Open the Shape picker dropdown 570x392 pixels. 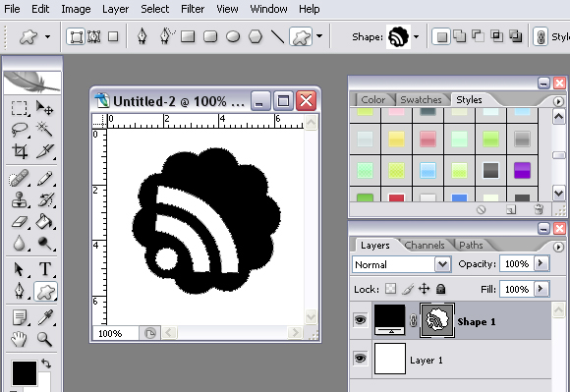tap(416, 36)
